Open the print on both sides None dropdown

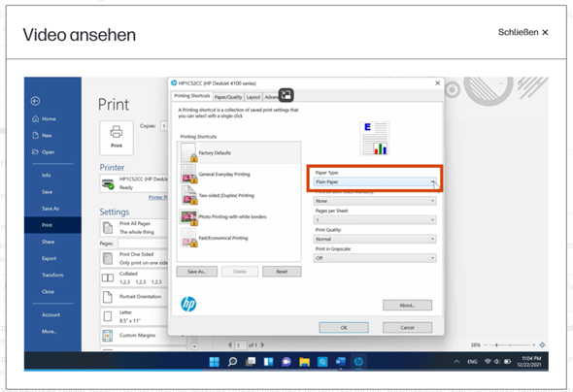[x=375, y=201]
